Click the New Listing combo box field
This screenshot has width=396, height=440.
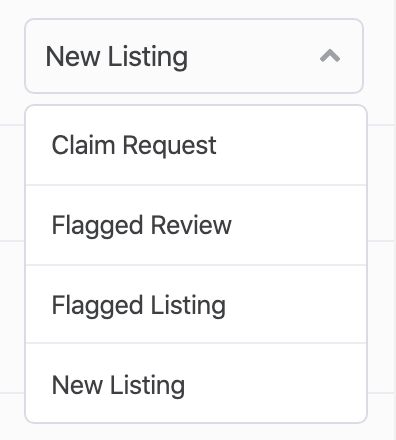tap(194, 56)
